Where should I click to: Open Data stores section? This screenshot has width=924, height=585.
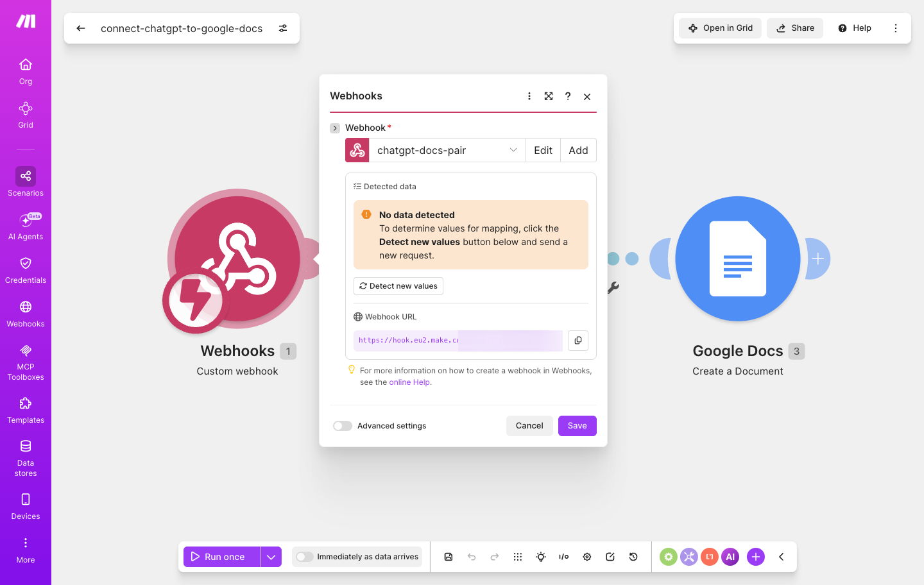click(x=26, y=458)
